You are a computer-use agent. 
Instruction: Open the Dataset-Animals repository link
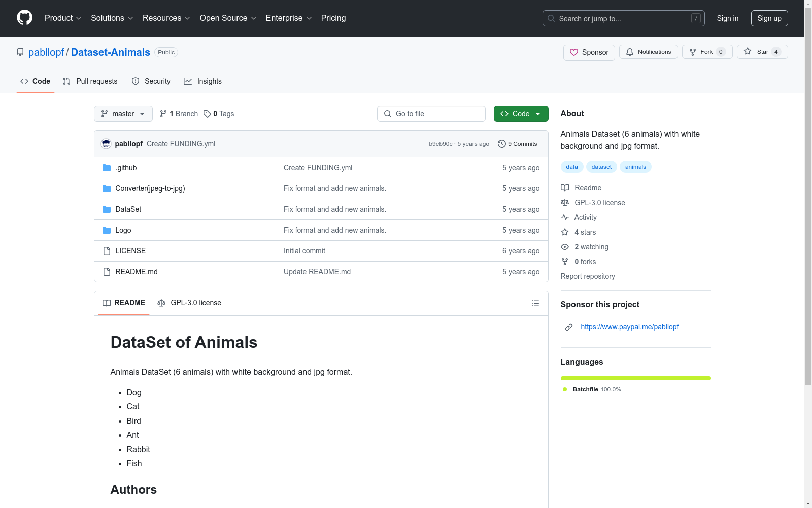click(111, 52)
